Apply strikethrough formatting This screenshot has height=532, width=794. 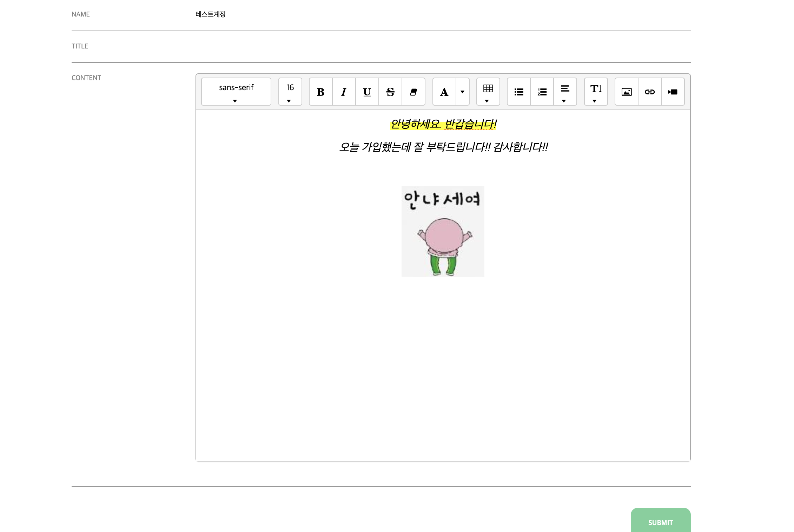(390, 92)
